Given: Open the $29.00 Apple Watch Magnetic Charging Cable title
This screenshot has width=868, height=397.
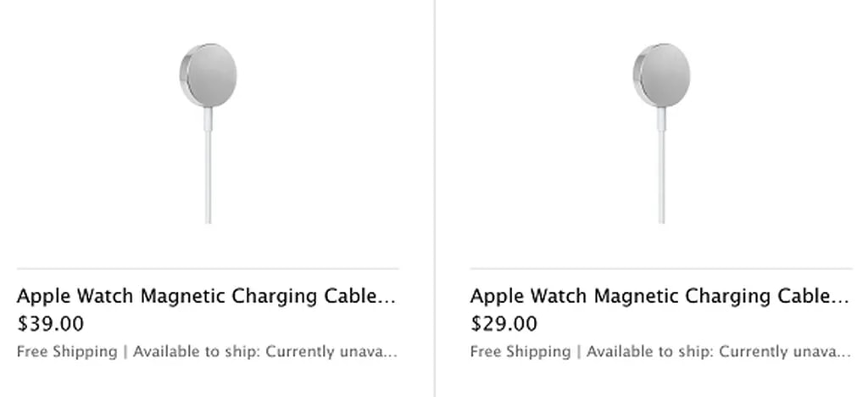Looking at the screenshot, I should coord(648,296).
